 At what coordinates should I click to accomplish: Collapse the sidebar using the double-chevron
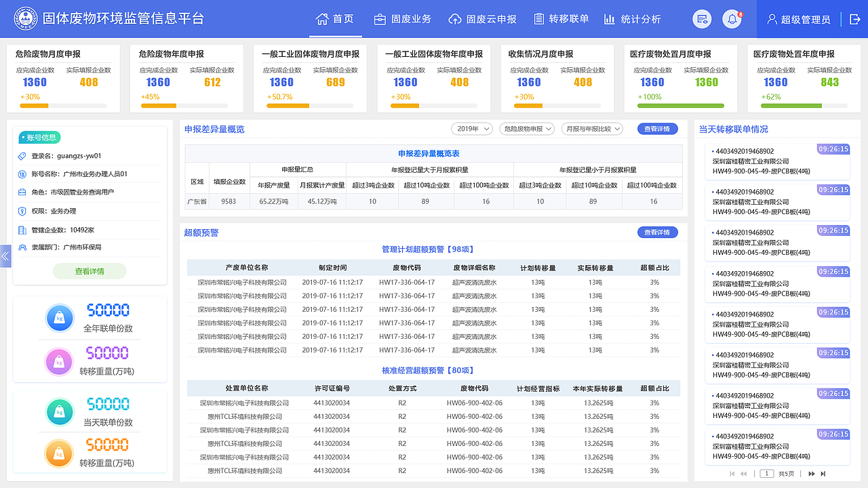click(5, 256)
